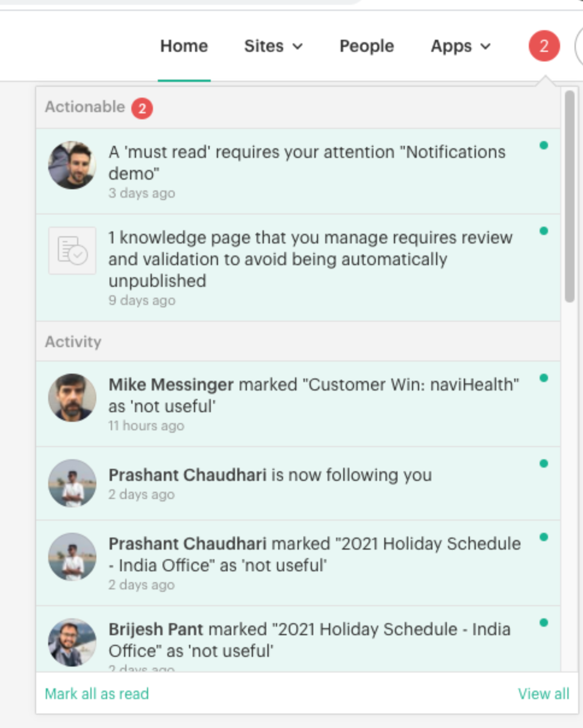Open the People menu item
Viewport: 583px width, 728px height.
367,46
